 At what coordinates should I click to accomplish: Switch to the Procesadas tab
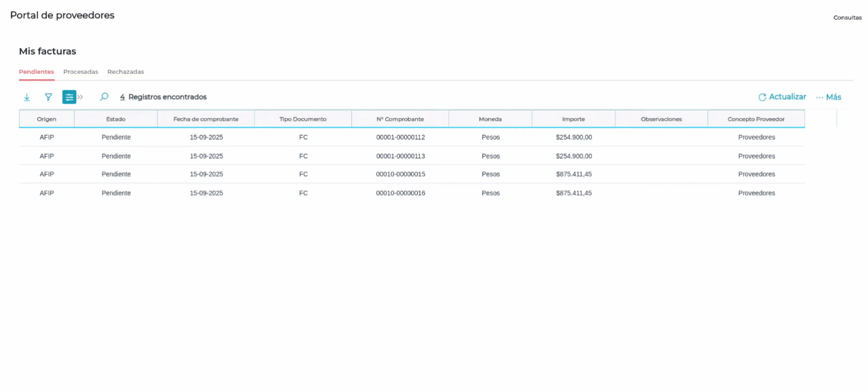coord(81,72)
